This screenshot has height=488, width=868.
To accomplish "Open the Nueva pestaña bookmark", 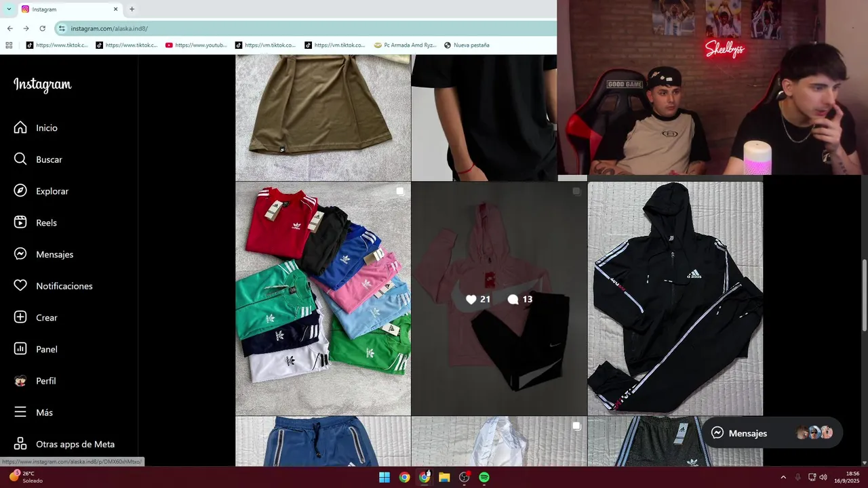I will [x=467, y=45].
